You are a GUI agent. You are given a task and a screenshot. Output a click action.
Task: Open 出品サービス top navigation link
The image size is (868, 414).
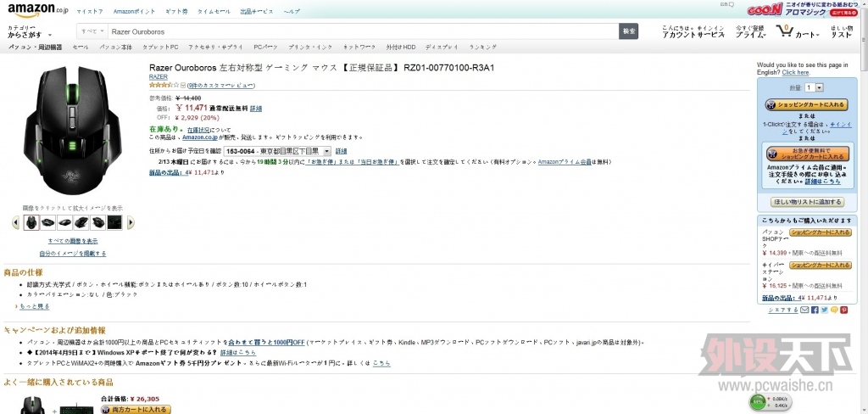[257, 11]
